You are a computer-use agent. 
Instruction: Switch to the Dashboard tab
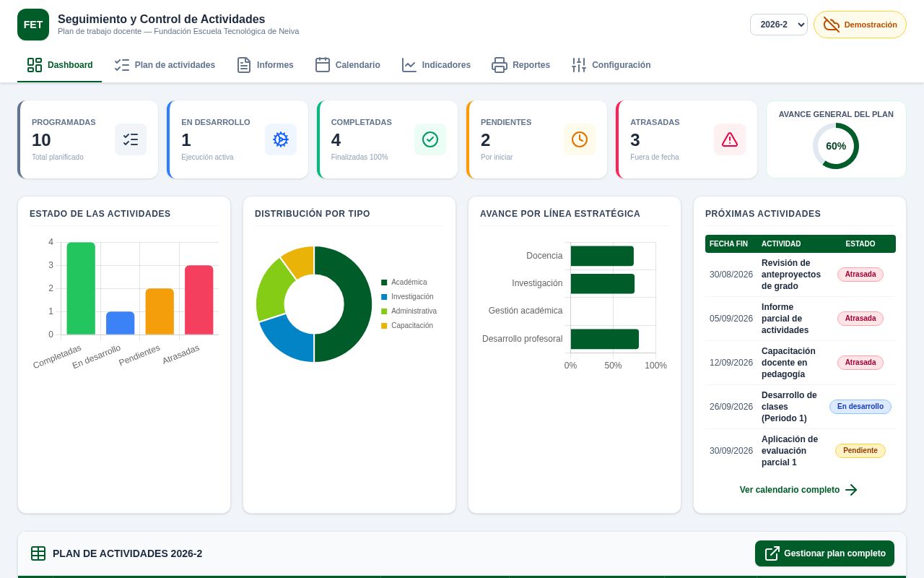pyautogui.click(x=60, y=65)
